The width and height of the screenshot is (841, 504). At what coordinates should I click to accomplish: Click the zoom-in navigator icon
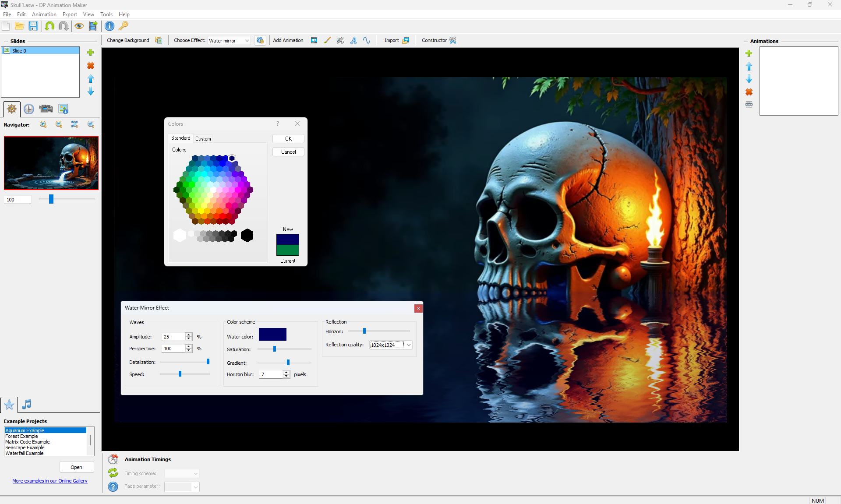[x=43, y=124]
